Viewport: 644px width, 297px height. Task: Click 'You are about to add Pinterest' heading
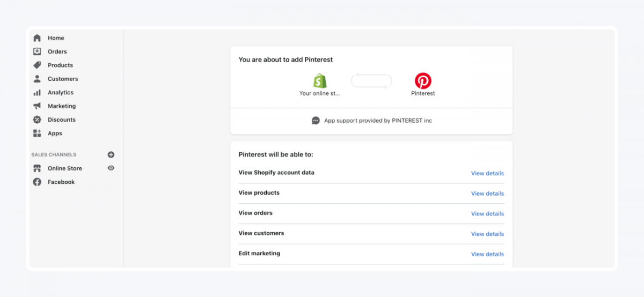[x=286, y=60]
